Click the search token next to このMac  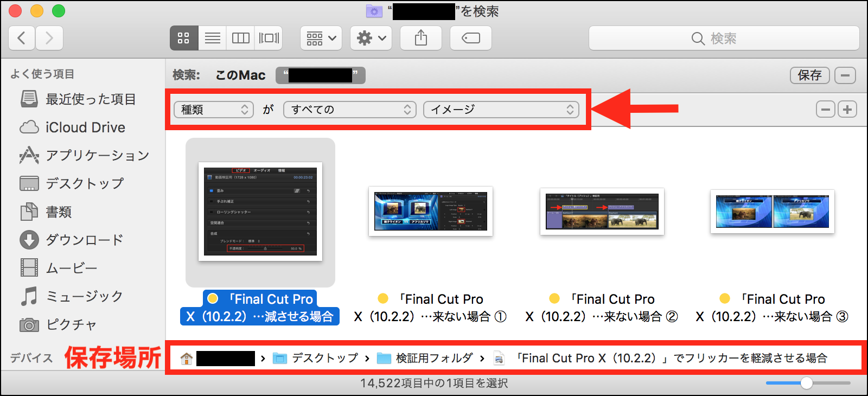pos(321,75)
